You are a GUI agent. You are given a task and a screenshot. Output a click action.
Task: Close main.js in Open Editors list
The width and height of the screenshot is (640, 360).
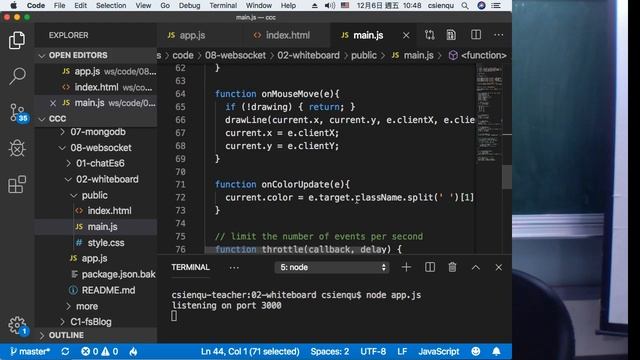pyautogui.click(x=53, y=103)
